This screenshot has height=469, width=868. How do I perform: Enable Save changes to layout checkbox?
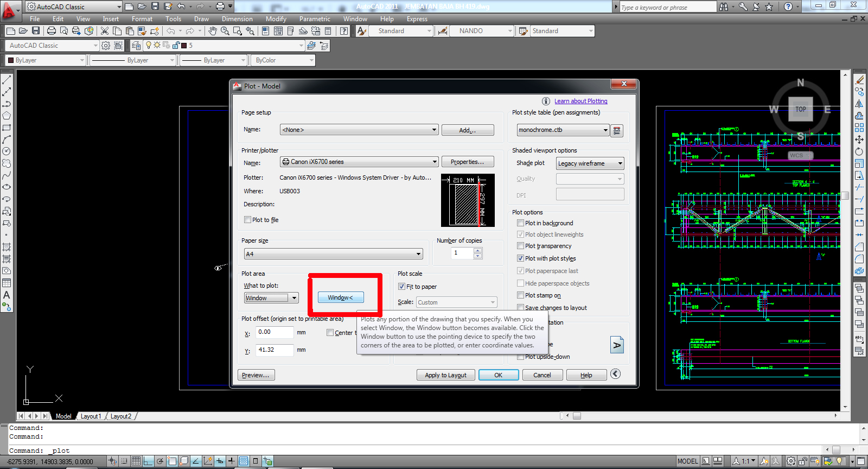[520, 308]
